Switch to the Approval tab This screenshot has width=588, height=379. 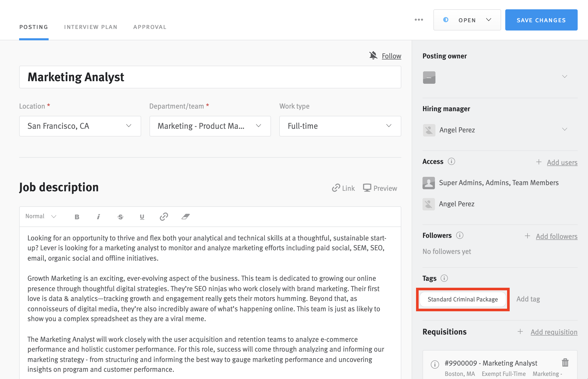coord(150,27)
